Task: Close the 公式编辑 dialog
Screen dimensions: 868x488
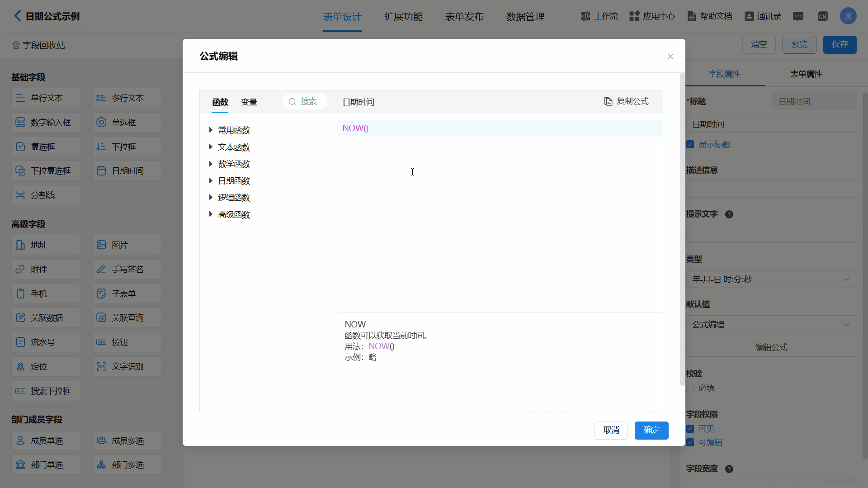Action: pyautogui.click(x=670, y=57)
